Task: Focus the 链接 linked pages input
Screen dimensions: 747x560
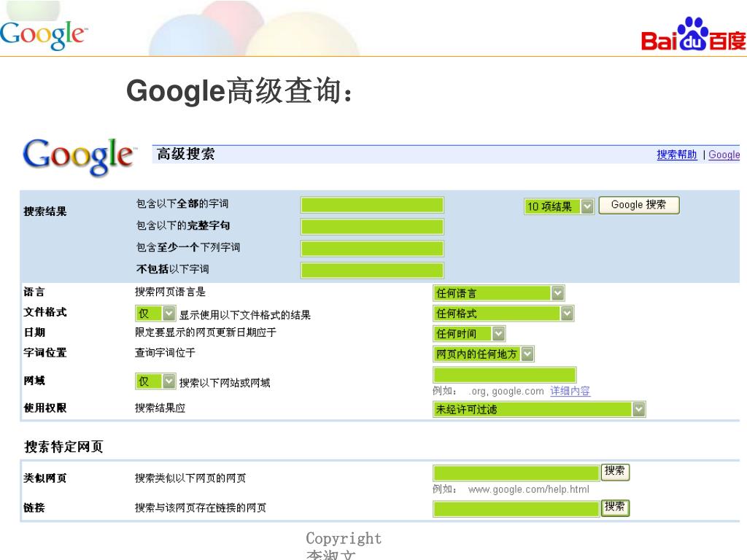Action: click(x=516, y=508)
